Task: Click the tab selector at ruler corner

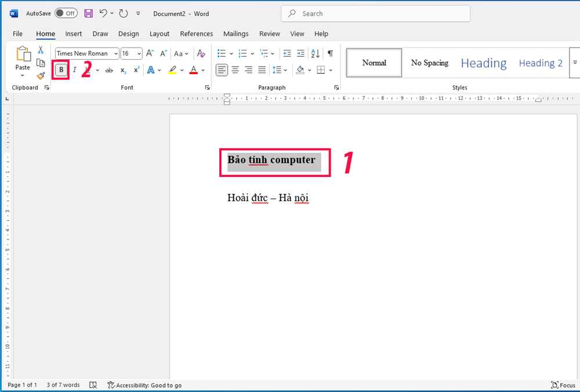Action: pos(7,99)
